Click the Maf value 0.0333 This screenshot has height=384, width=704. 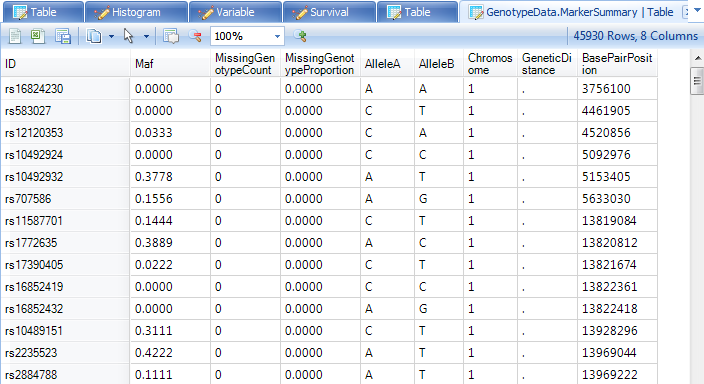[170, 132]
